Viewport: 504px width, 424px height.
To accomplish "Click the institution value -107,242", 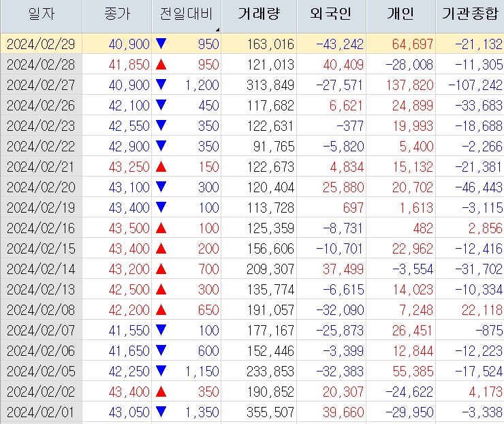I will pos(475,85).
